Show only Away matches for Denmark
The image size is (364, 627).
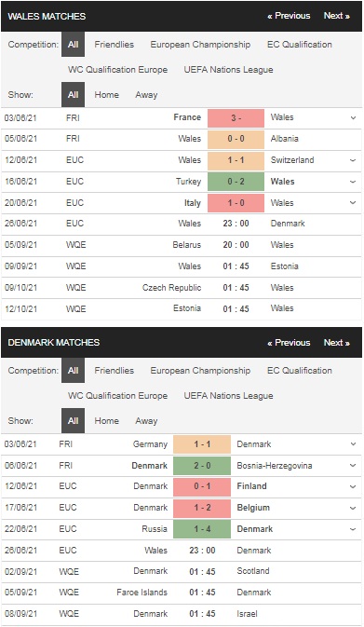146,421
